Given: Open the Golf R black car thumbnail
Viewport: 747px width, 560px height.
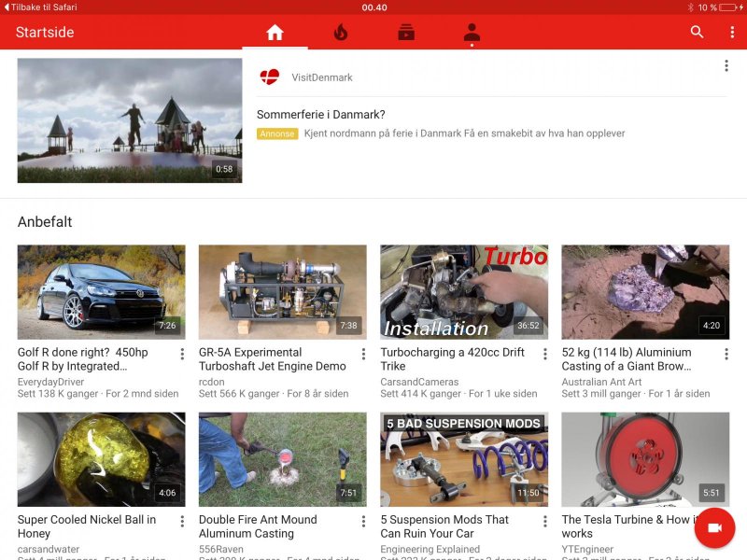Looking at the screenshot, I should tap(101, 292).
